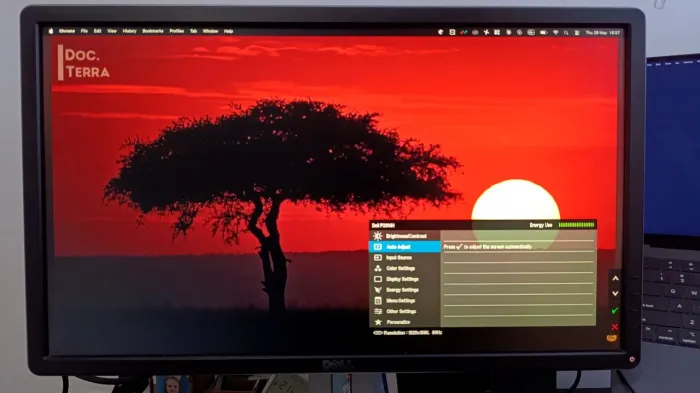Open Other Settings in monitor menu

405,311
